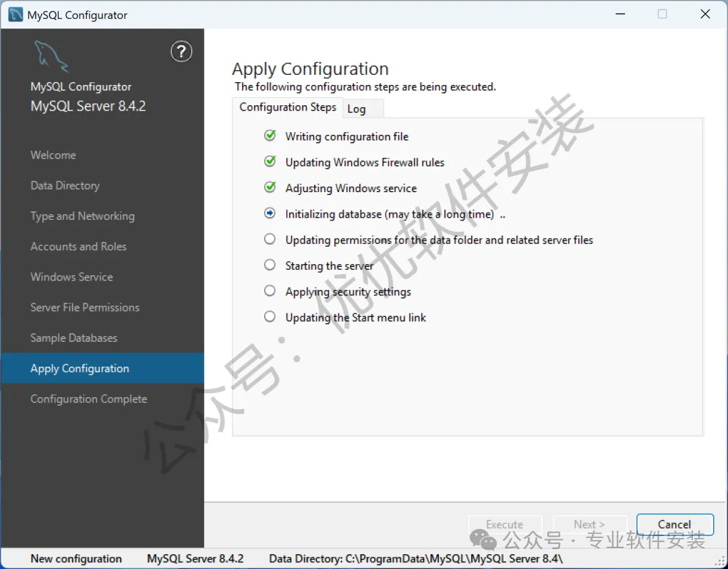Click green check beside Writing configuration file
This screenshot has height=569, width=728.
[x=270, y=136]
